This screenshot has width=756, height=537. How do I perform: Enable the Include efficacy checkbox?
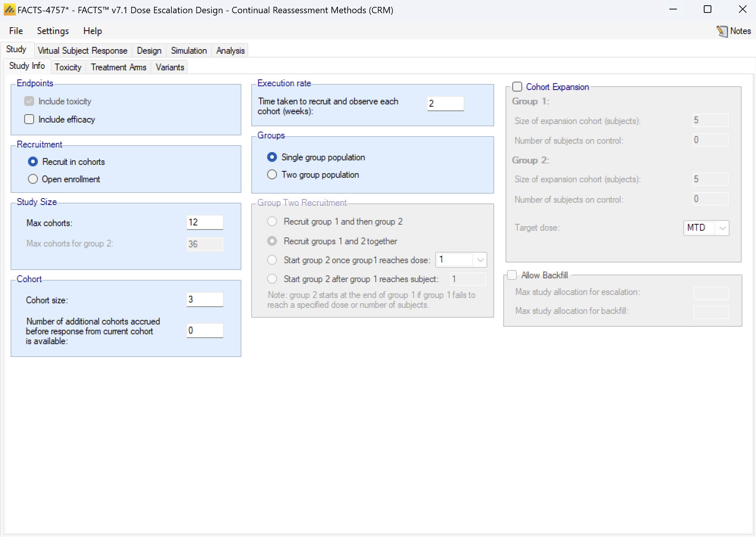(x=29, y=120)
